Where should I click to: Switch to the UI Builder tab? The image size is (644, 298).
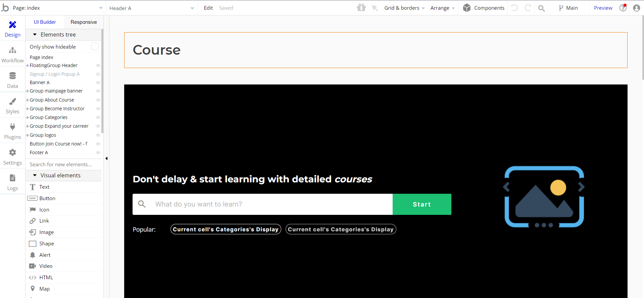pyautogui.click(x=45, y=22)
